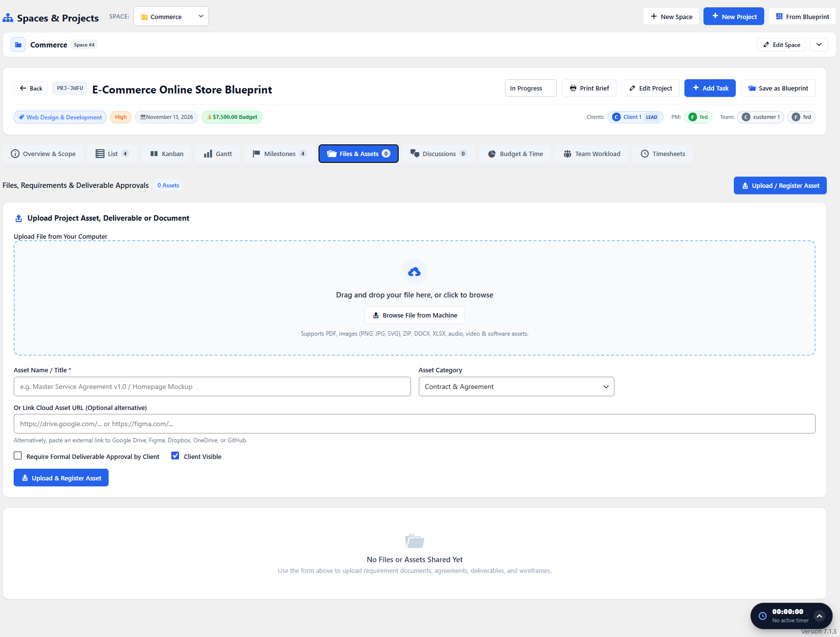Image resolution: width=840 pixels, height=637 pixels.
Task: Select the Files & Assets tab
Action: 359,154
